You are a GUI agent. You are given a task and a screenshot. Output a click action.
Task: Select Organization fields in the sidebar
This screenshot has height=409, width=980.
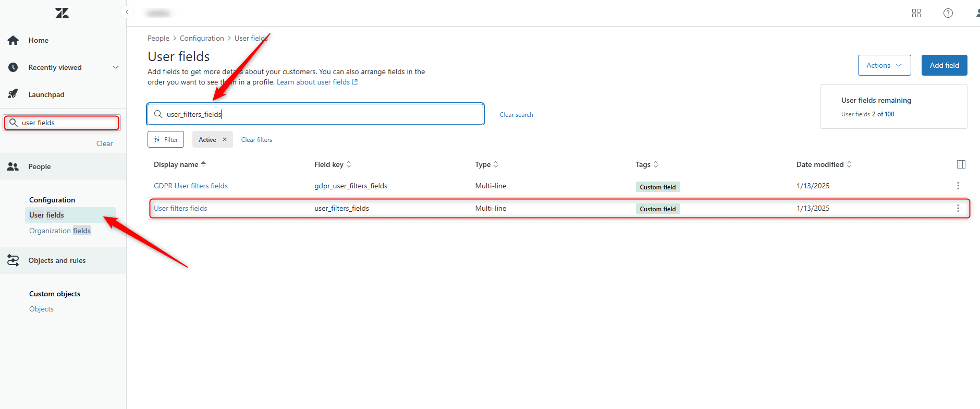click(60, 231)
